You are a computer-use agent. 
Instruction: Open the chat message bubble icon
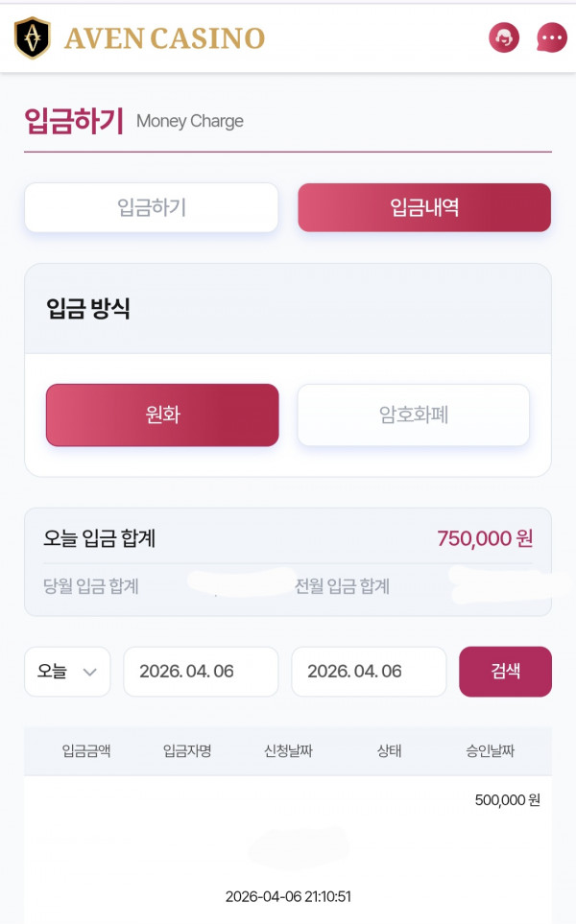point(550,38)
